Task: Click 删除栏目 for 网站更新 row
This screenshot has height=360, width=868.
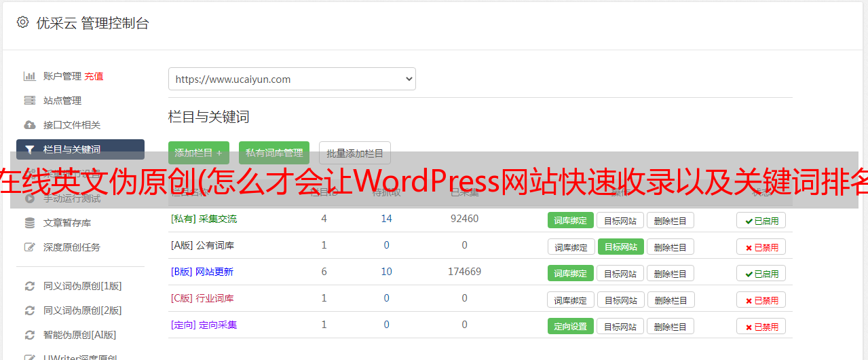Action: [x=670, y=273]
